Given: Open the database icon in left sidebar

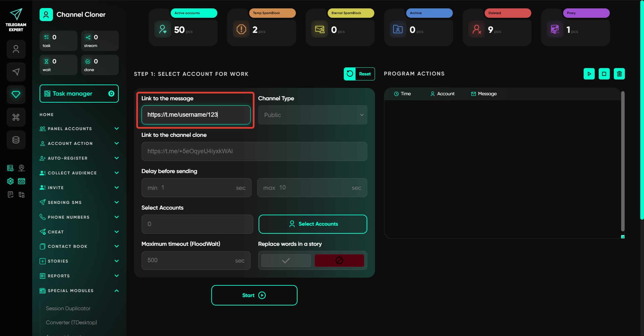Looking at the screenshot, I should pos(16,140).
